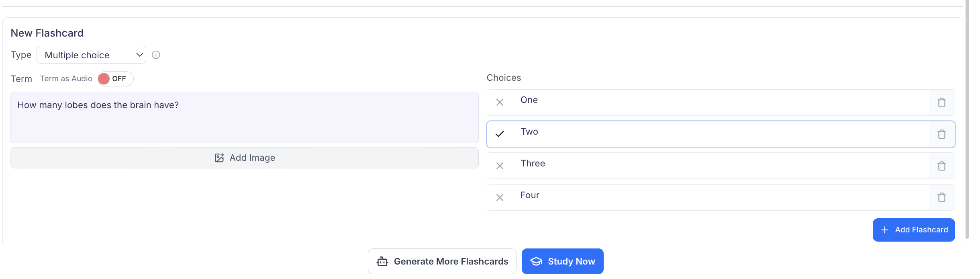Click the page's vertical scrollbar
This screenshot has height=279, width=980.
[x=967, y=121]
